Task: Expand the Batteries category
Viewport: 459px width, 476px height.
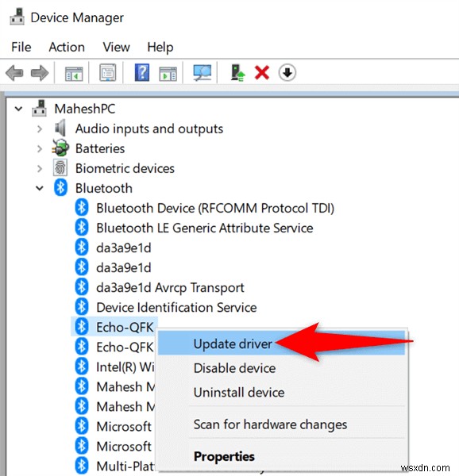Action: coord(40,149)
